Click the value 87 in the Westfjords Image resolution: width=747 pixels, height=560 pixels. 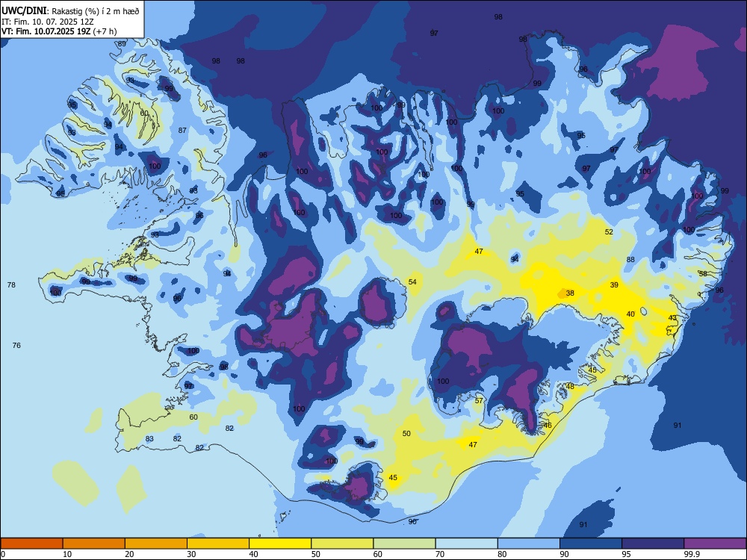click(182, 130)
